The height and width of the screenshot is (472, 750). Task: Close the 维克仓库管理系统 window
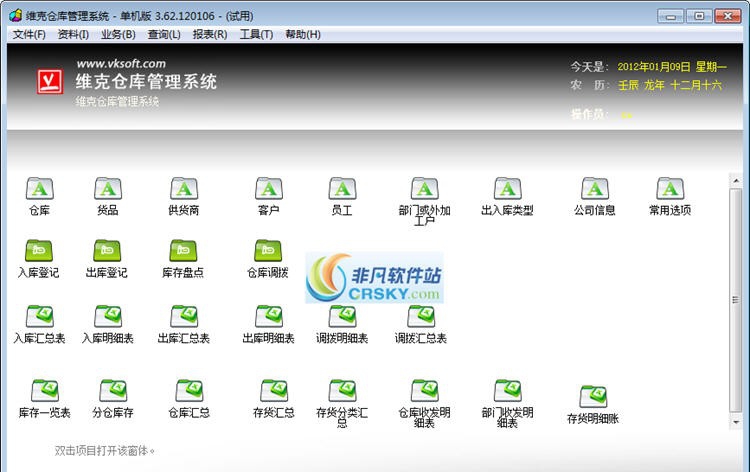click(x=728, y=16)
